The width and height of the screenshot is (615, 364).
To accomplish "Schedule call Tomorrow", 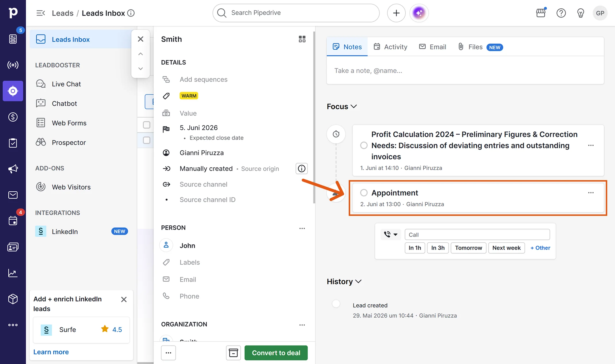I will pos(468,248).
